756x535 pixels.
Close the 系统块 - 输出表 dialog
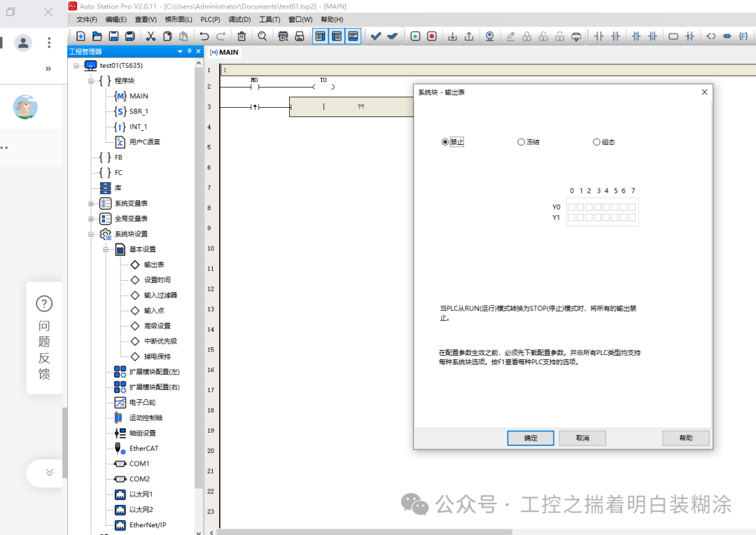(704, 92)
